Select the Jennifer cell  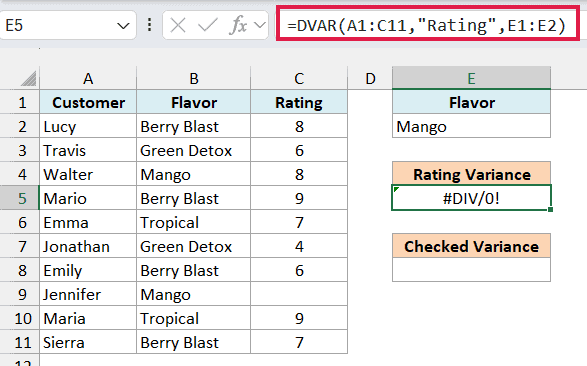tap(88, 295)
